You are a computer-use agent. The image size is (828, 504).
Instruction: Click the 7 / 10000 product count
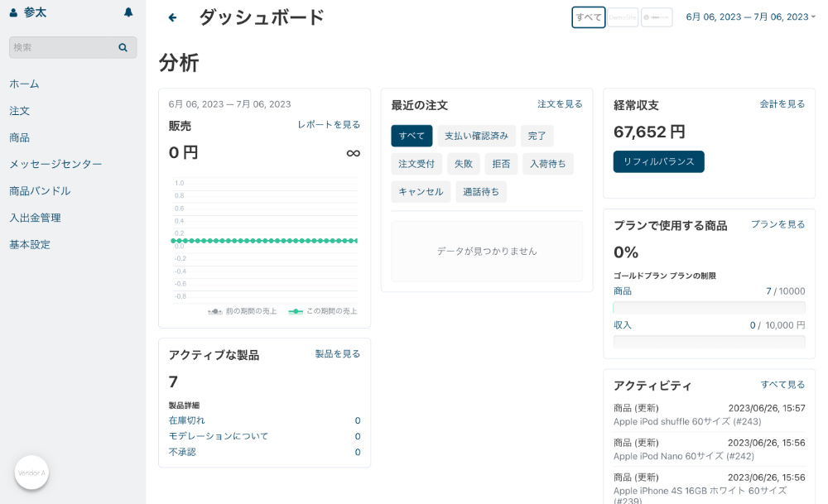785,291
